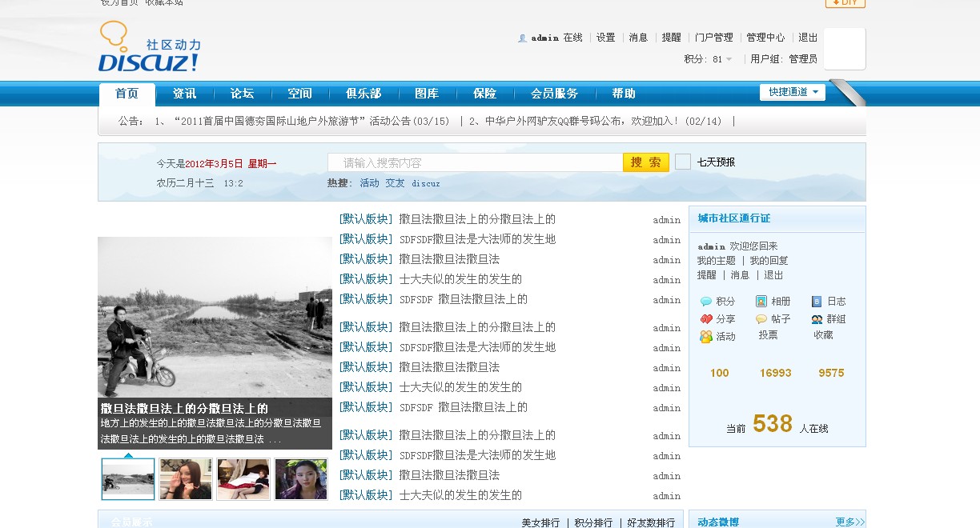Select the first slideshow thumbnail with the bike

(128, 479)
